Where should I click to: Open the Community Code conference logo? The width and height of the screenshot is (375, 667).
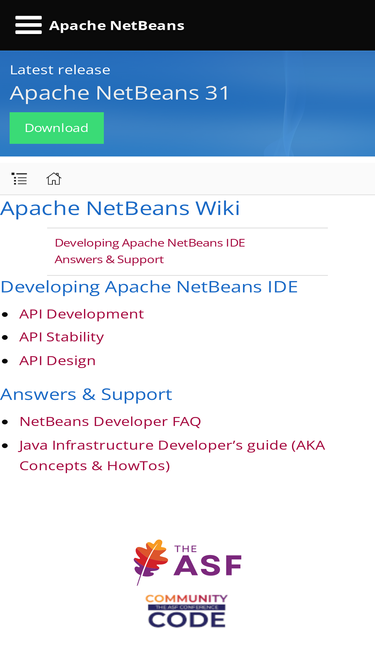tap(187, 611)
